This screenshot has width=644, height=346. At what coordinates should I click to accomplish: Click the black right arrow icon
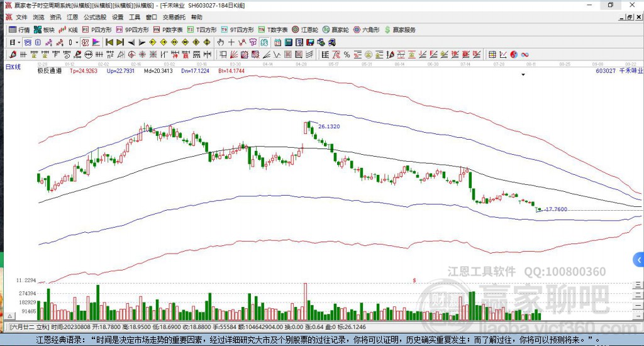click(142, 42)
